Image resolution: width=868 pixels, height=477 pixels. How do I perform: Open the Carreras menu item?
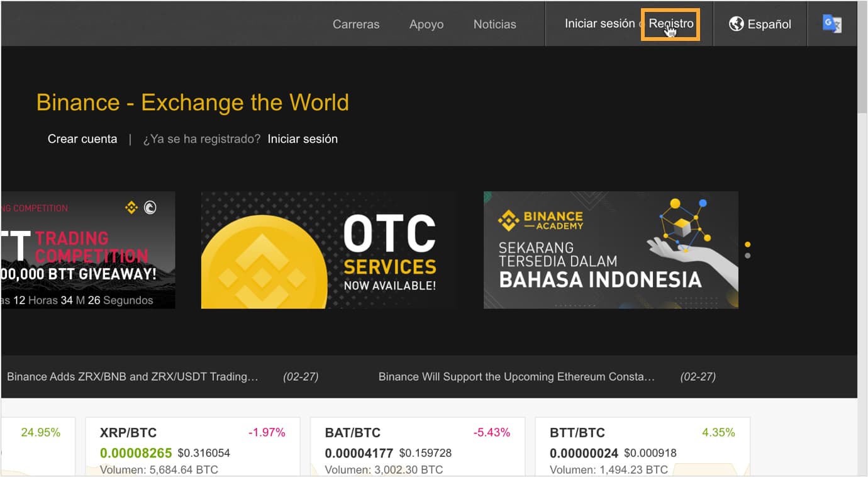point(356,25)
